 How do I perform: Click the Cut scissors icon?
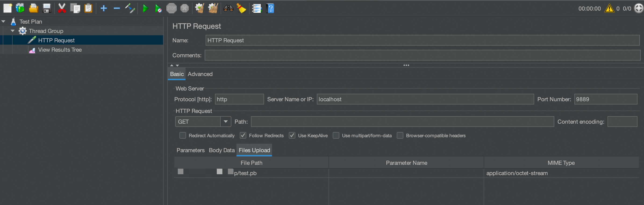tap(62, 8)
